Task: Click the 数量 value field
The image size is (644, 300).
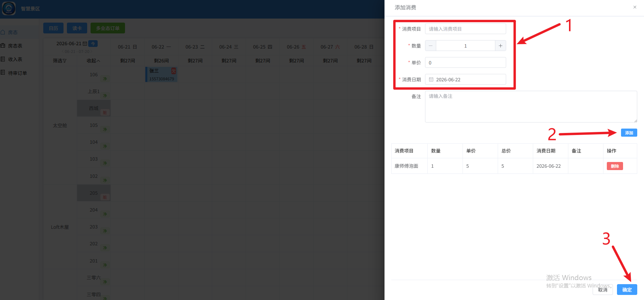Action: click(465, 46)
